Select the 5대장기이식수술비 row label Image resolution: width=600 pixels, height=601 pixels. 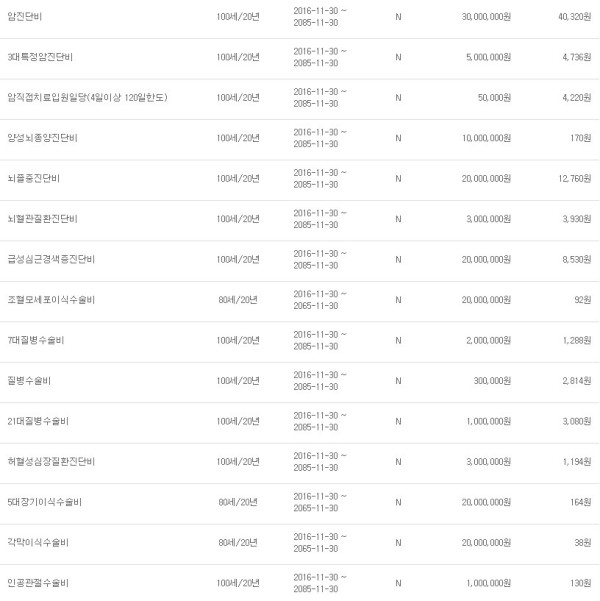[44, 502]
